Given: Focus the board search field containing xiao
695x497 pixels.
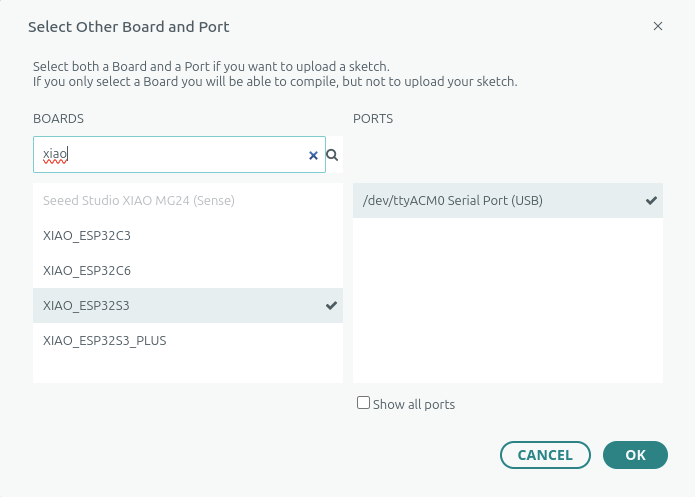Looking at the screenshot, I should (170, 155).
